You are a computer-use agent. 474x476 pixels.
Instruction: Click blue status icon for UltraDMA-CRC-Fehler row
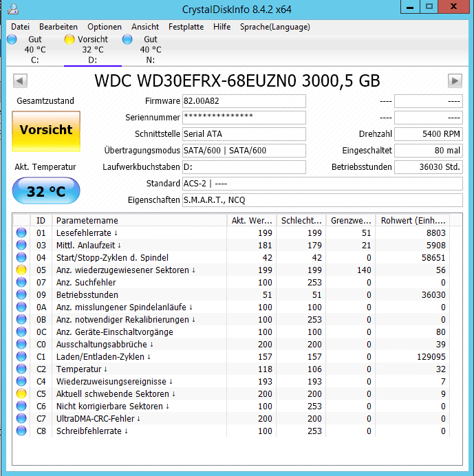click(x=21, y=419)
